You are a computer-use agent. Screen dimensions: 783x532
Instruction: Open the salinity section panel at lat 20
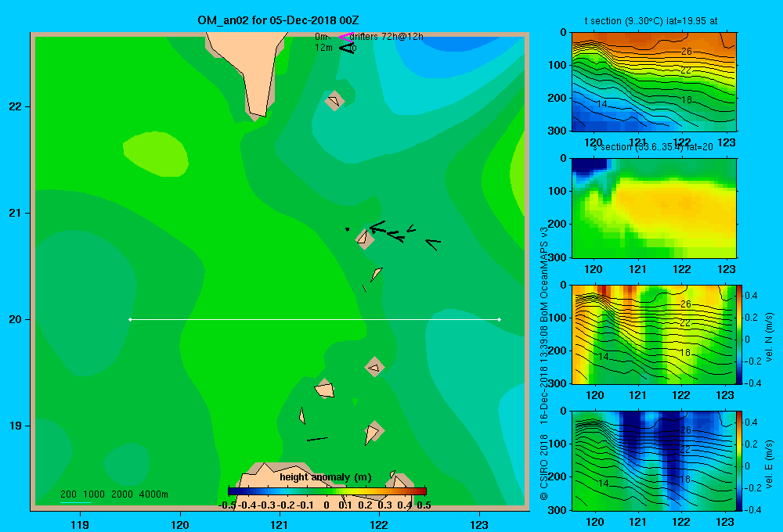[654, 208]
